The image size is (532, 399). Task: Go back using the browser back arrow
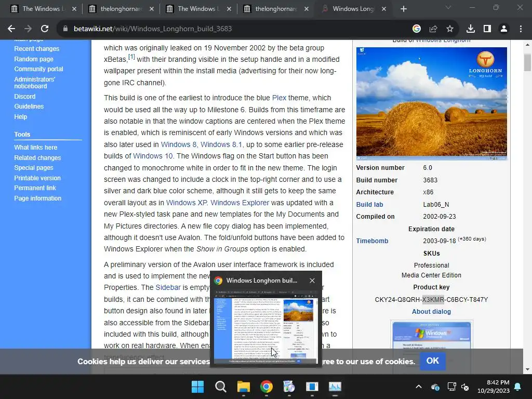(x=11, y=29)
